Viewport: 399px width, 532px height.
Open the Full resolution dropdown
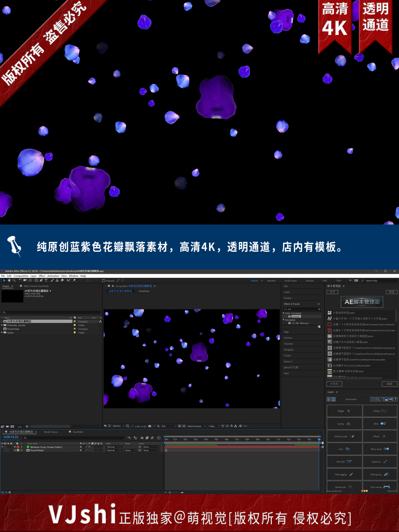click(x=169, y=426)
